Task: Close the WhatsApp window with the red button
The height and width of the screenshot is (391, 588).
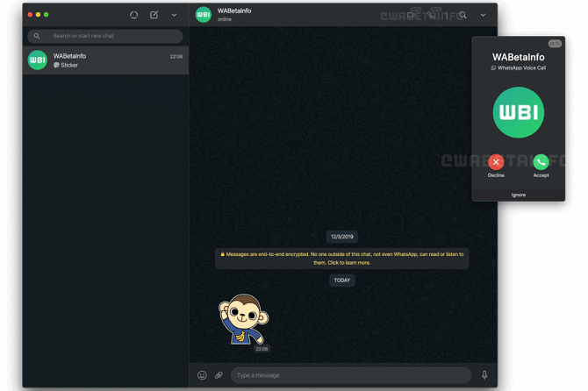Action: pos(30,15)
